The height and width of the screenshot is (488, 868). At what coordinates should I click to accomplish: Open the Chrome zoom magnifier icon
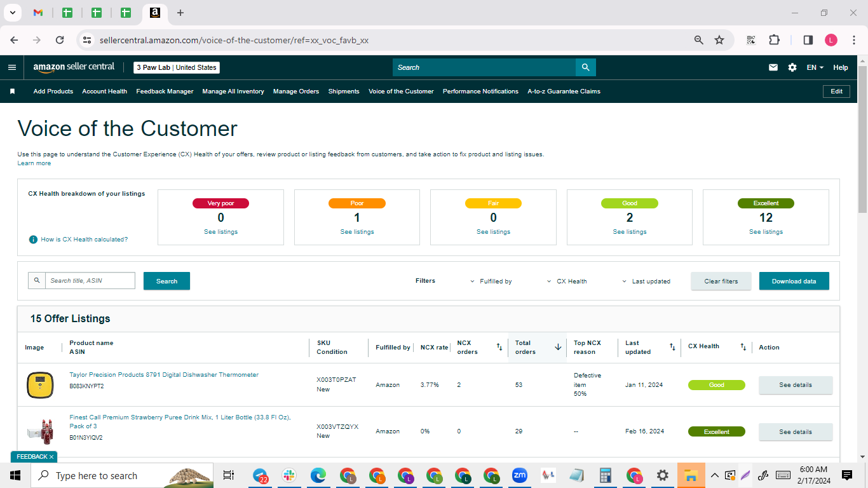[699, 40]
